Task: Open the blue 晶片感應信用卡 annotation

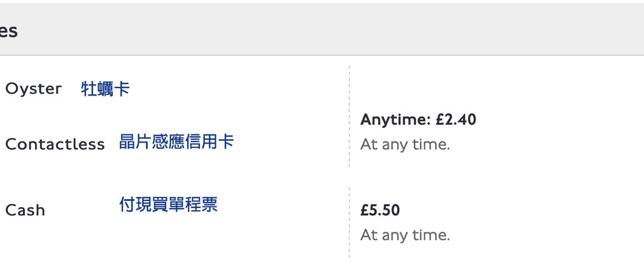Action: point(176,142)
